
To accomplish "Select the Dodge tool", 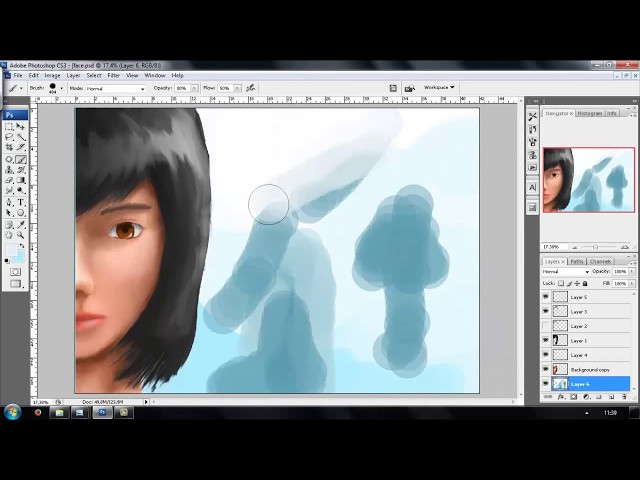I will tap(21, 190).
